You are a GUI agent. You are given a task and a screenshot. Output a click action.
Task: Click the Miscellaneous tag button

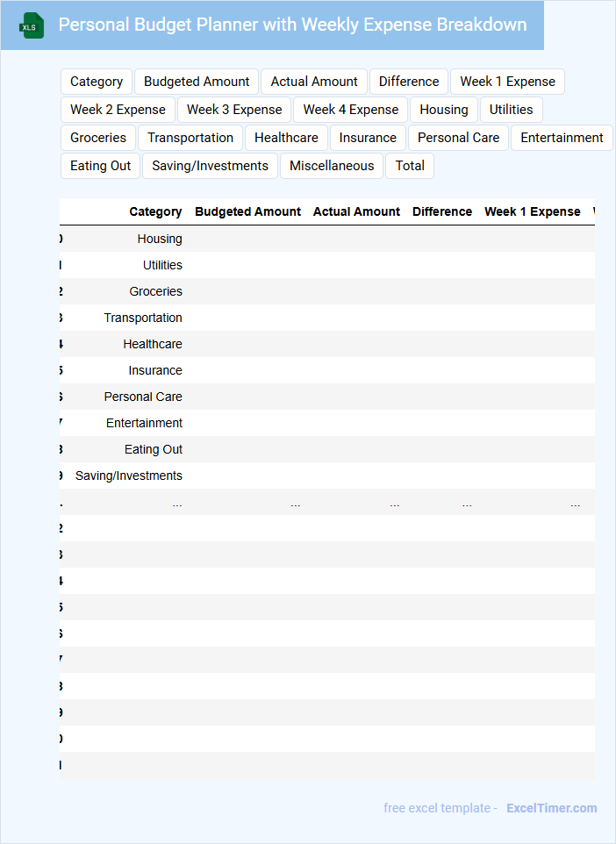[332, 166]
